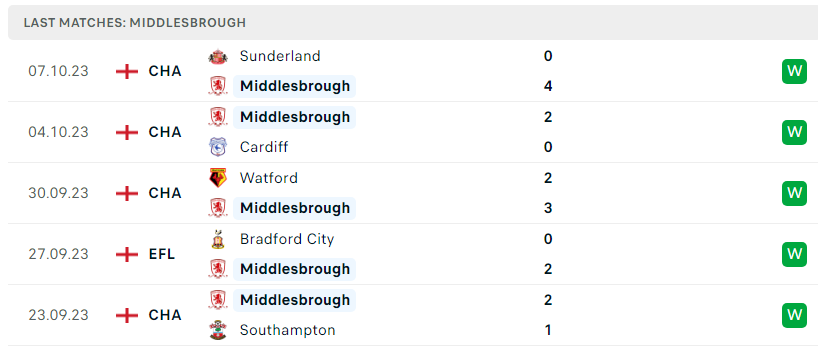Click the EFL competition label
This screenshot has width=818, height=364.
coord(162,254)
